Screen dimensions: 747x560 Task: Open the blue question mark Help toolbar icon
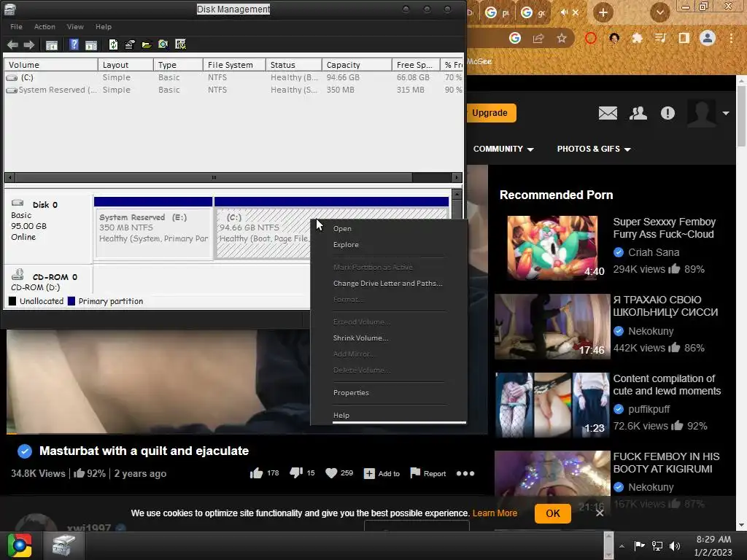(74, 44)
